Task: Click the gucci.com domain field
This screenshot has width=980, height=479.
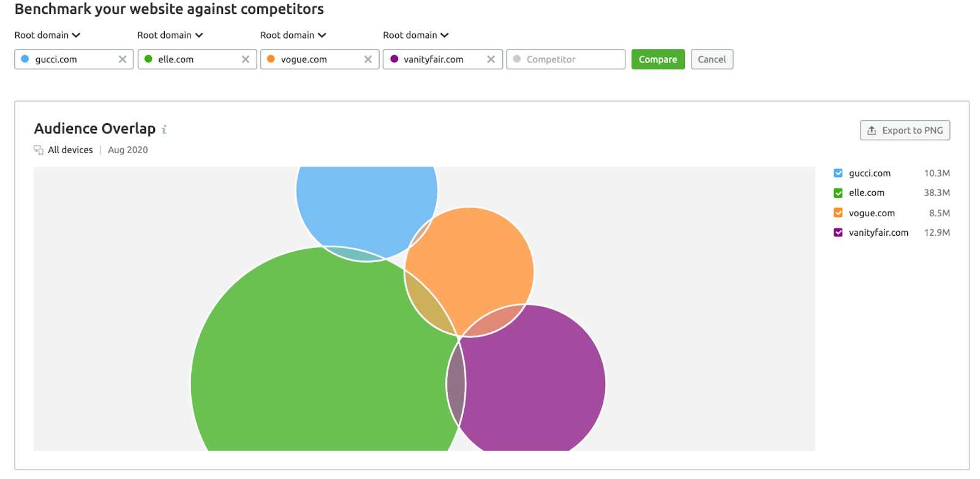Action: [73, 59]
